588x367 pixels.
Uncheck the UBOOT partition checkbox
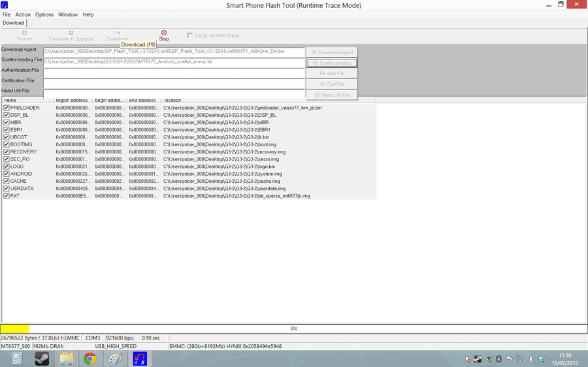point(7,137)
